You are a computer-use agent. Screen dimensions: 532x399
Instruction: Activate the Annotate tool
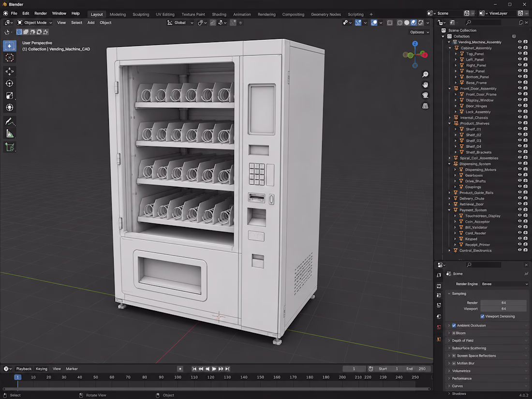click(10, 121)
